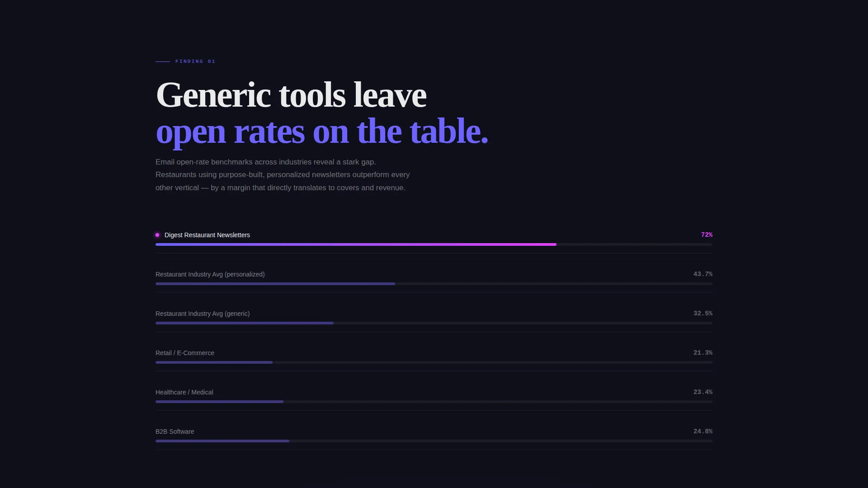The height and width of the screenshot is (488, 868).
Task: Click the pink dot beside Digest Restaurant Newsletters
Action: click(157, 235)
